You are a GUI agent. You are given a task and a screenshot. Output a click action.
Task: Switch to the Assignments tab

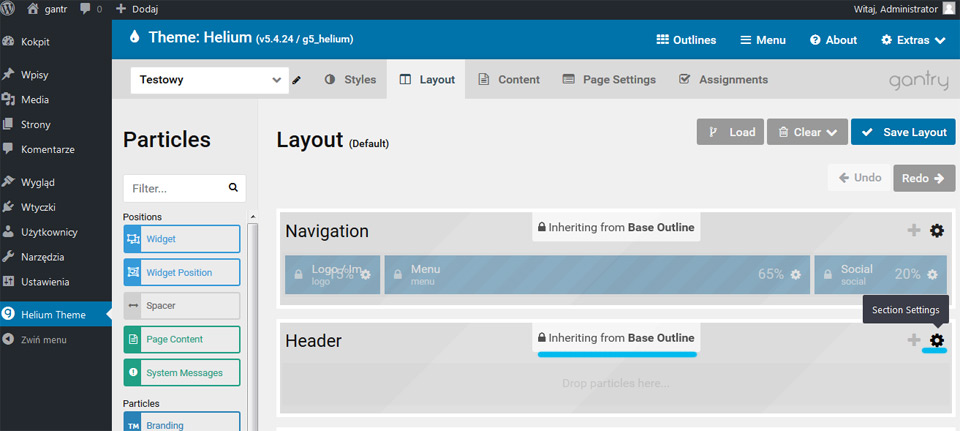[x=724, y=80]
